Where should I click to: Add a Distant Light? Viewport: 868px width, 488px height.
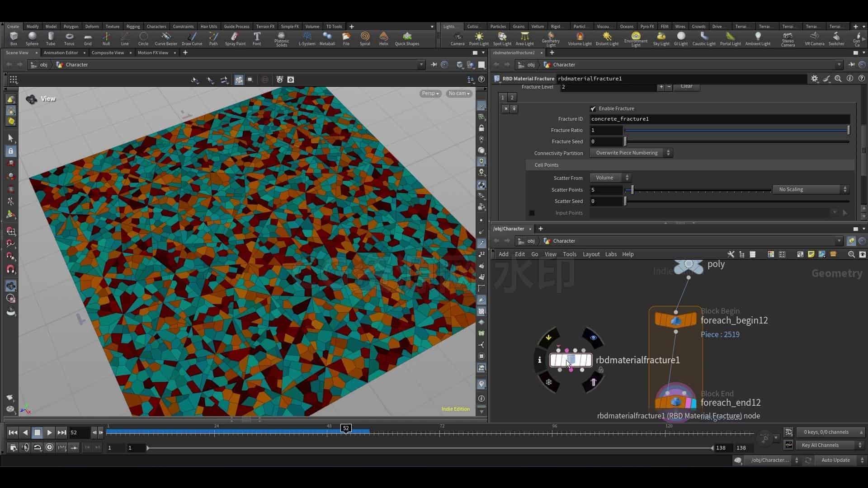[607, 38]
